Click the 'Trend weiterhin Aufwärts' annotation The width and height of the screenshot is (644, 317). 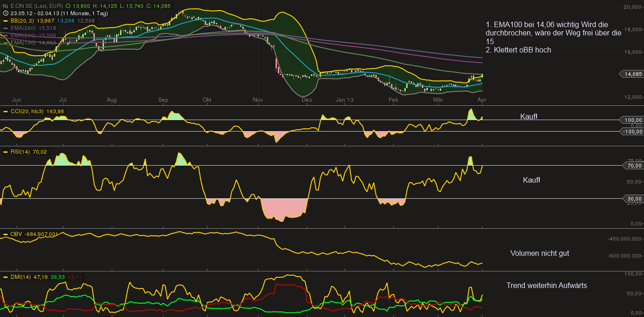coord(546,285)
